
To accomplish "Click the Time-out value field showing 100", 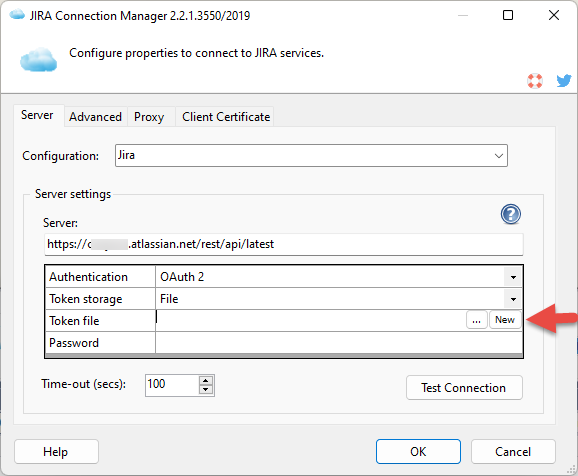I will pos(172,385).
